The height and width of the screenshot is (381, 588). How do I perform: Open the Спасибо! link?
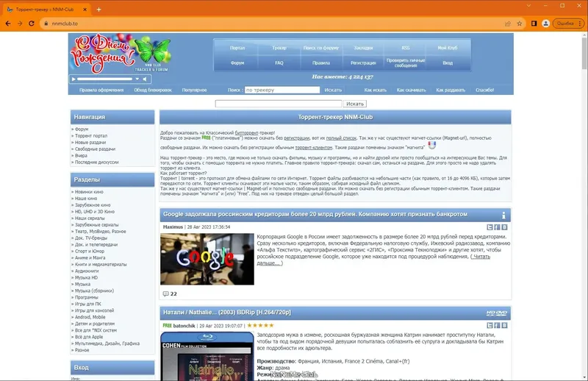pos(484,90)
